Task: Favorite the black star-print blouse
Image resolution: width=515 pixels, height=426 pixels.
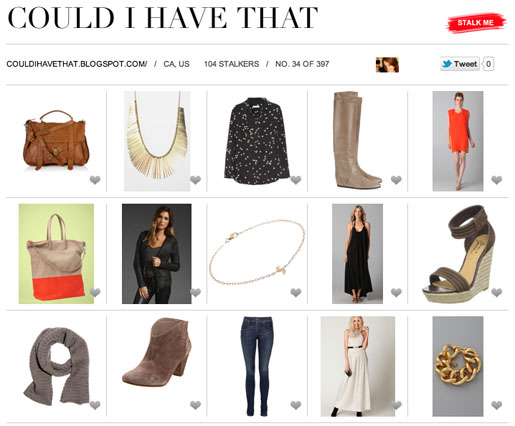Action: pos(296,180)
